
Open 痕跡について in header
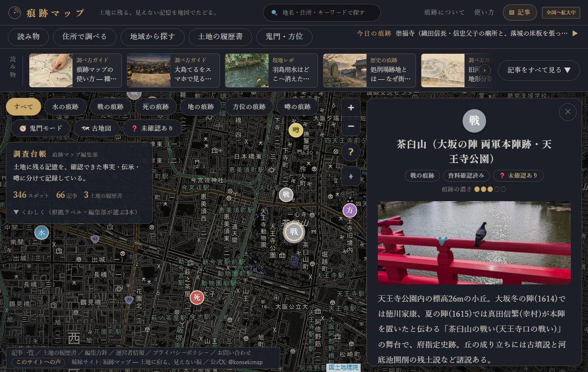445,12
